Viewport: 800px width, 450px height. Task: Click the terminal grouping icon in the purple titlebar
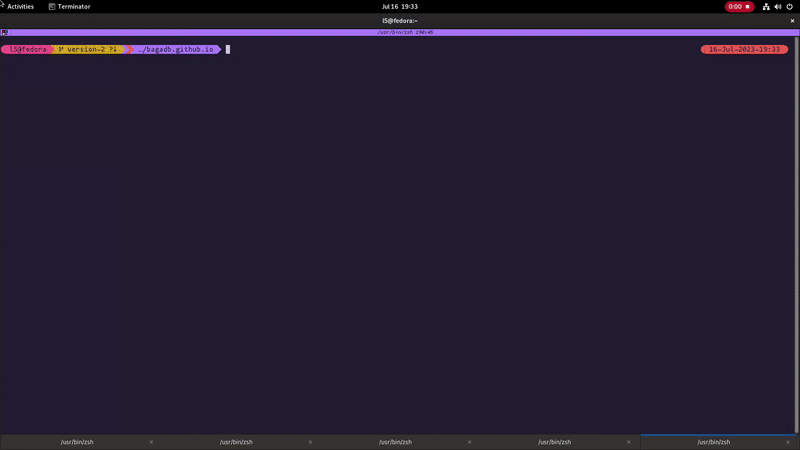[5, 32]
